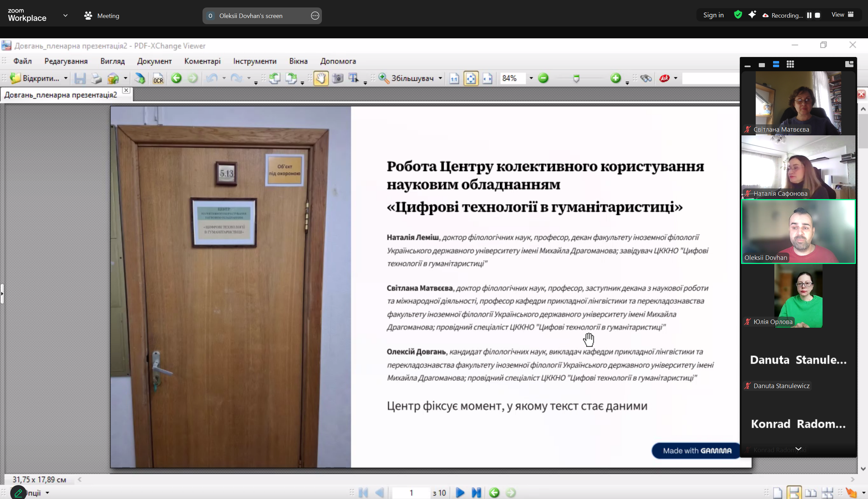The width and height of the screenshot is (868, 499).
Task: Click the Sign in button
Action: (x=713, y=15)
